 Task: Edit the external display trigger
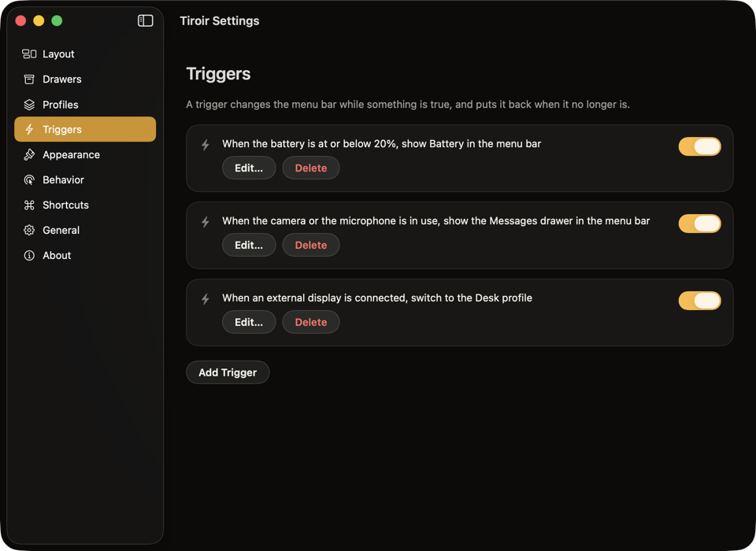click(249, 322)
